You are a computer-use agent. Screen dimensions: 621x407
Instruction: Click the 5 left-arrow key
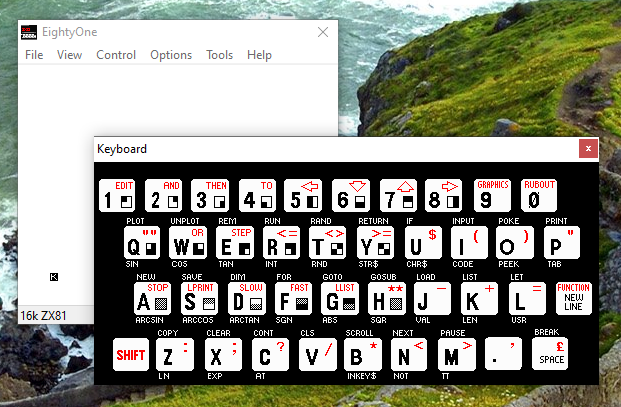pos(303,196)
